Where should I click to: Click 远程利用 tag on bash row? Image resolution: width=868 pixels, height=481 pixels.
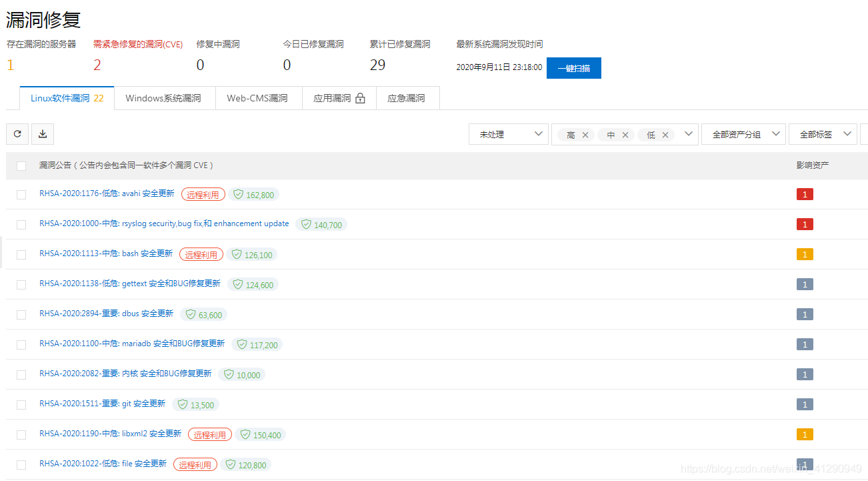(x=201, y=255)
